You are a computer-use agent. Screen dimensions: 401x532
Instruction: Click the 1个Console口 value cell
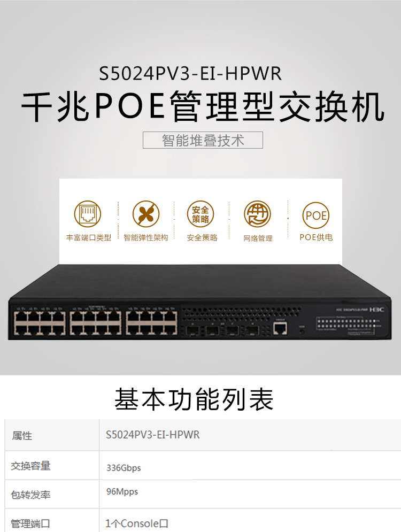(x=250, y=520)
